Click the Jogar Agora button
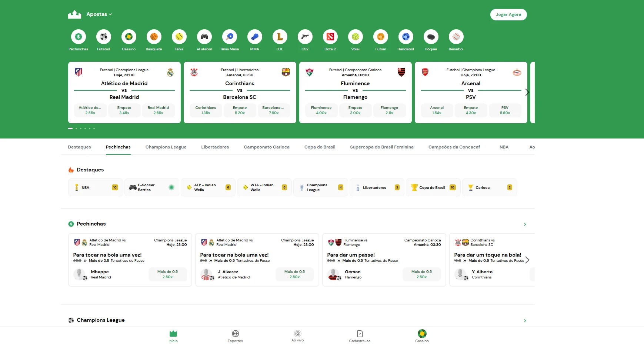The image size is (644, 344). (508, 14)
